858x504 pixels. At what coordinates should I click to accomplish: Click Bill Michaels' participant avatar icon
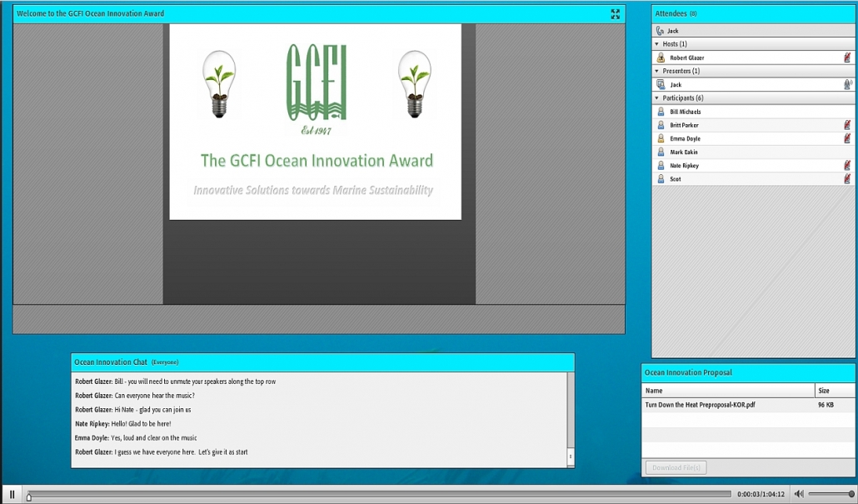661,112
